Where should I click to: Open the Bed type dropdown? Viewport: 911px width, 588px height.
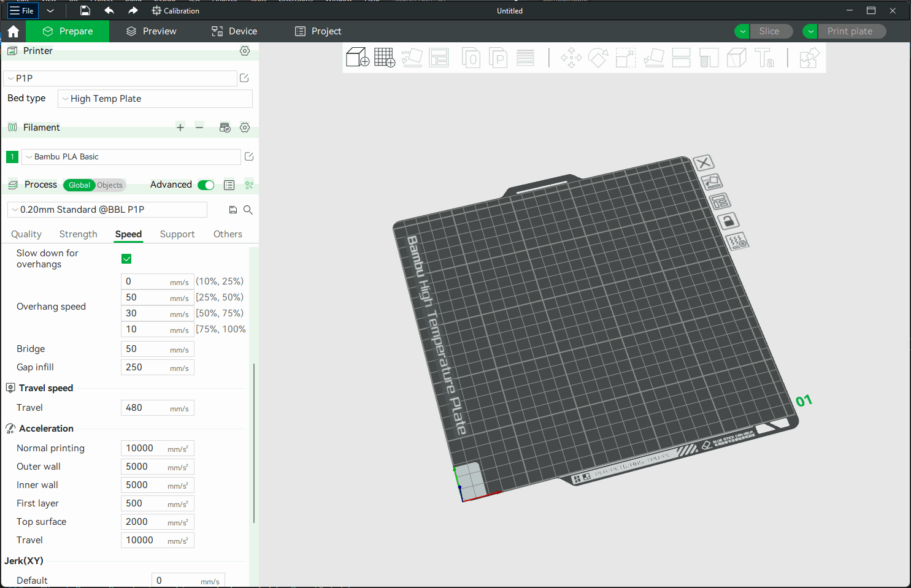(155, 99)
